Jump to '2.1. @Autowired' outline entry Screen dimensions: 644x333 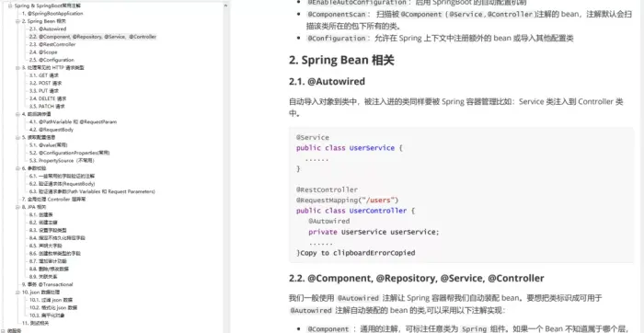tap(48, 29)
